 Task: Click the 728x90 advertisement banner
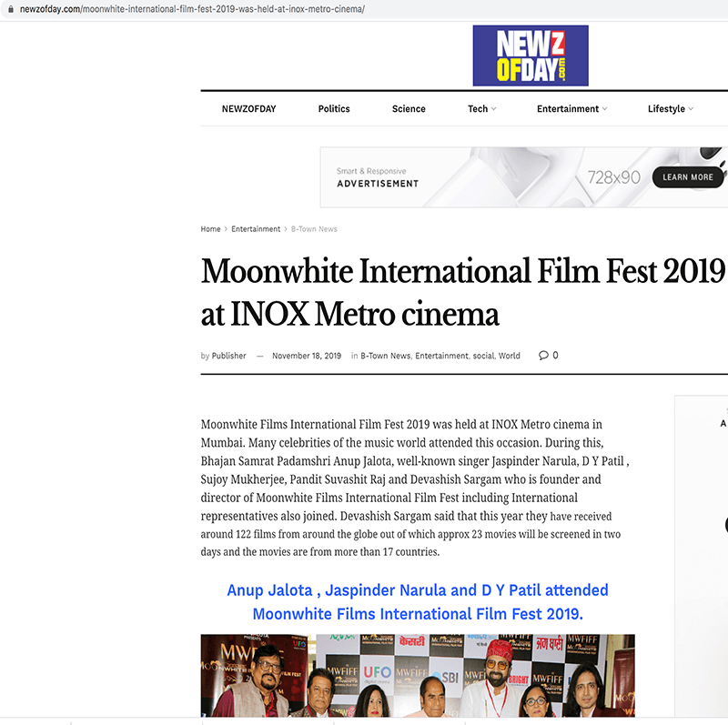coord(524,177)
